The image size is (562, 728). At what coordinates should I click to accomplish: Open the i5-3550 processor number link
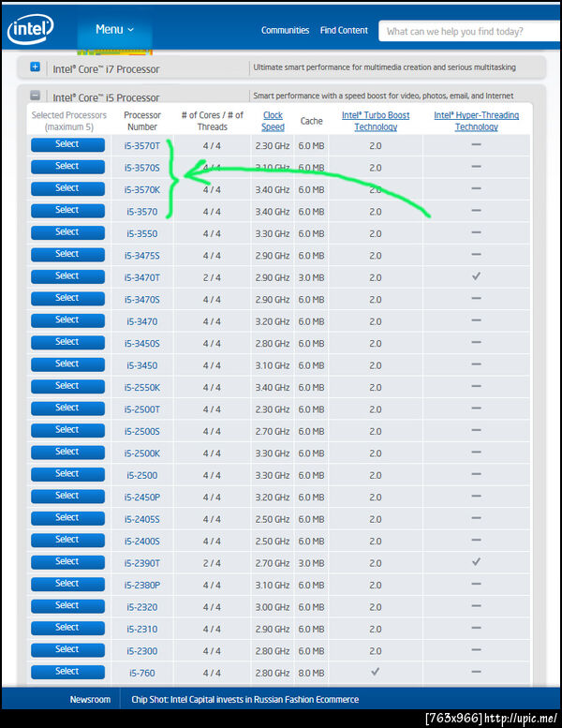coord(142,233)
